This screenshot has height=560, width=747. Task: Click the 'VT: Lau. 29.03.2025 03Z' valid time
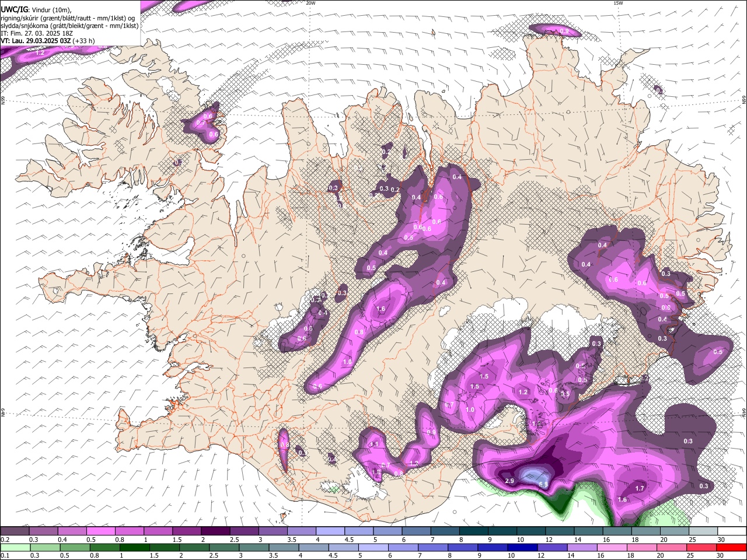(x=36, y=41)
